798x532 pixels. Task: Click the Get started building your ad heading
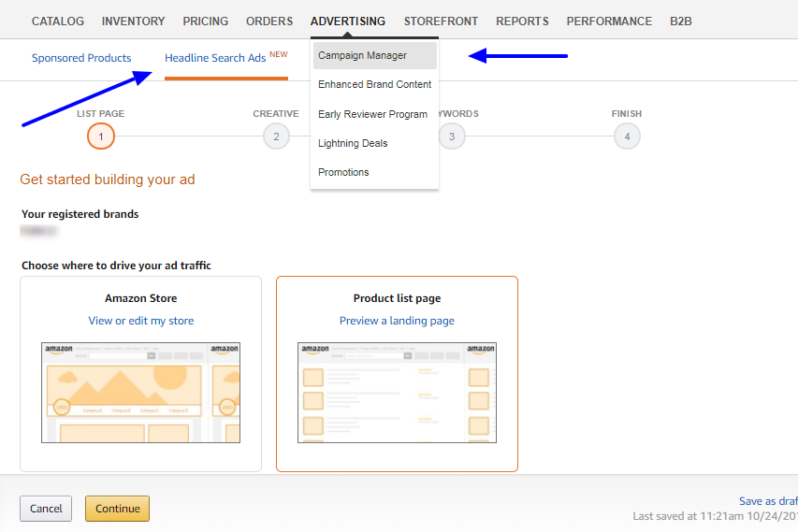coord(108,180)
